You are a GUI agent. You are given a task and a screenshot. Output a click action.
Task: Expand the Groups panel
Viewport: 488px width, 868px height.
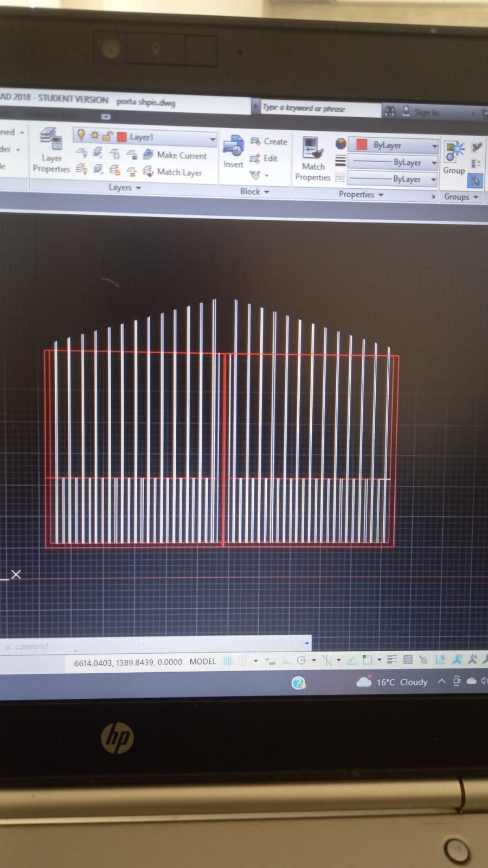tap(461, 197)
